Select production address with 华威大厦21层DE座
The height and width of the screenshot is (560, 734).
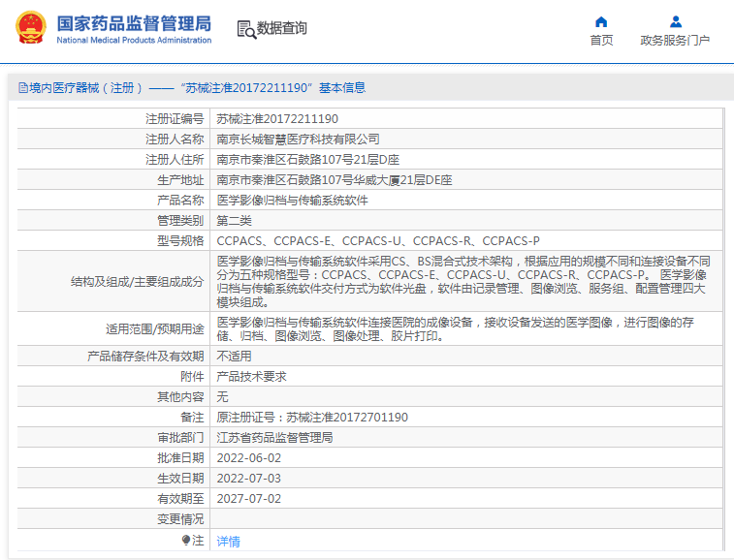[x=335, y=180]
